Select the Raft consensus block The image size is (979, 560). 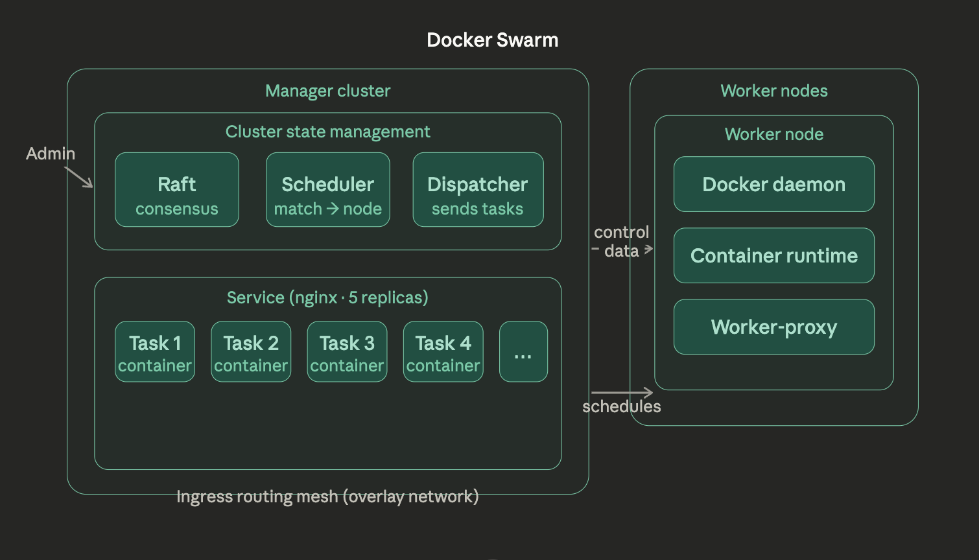[x=176, y=190]
